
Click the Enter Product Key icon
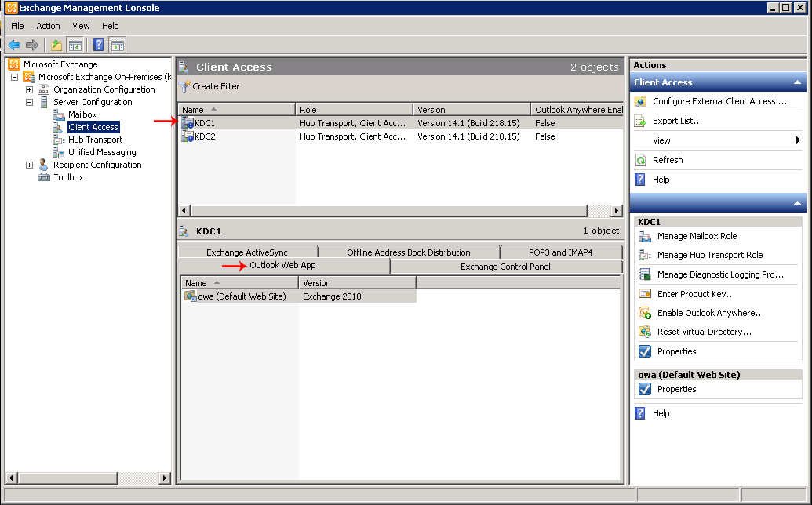(645, 294)
